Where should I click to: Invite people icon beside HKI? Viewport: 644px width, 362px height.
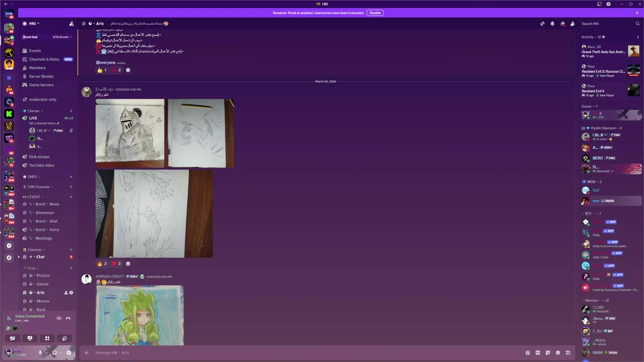pos(71,24)
